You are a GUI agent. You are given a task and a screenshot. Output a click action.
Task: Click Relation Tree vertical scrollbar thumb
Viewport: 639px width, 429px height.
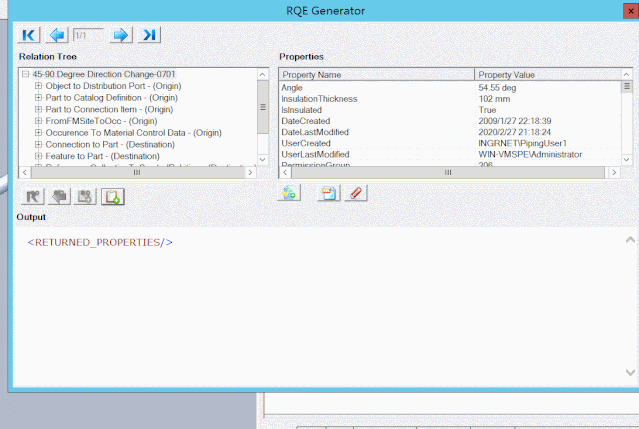(262, 107)
